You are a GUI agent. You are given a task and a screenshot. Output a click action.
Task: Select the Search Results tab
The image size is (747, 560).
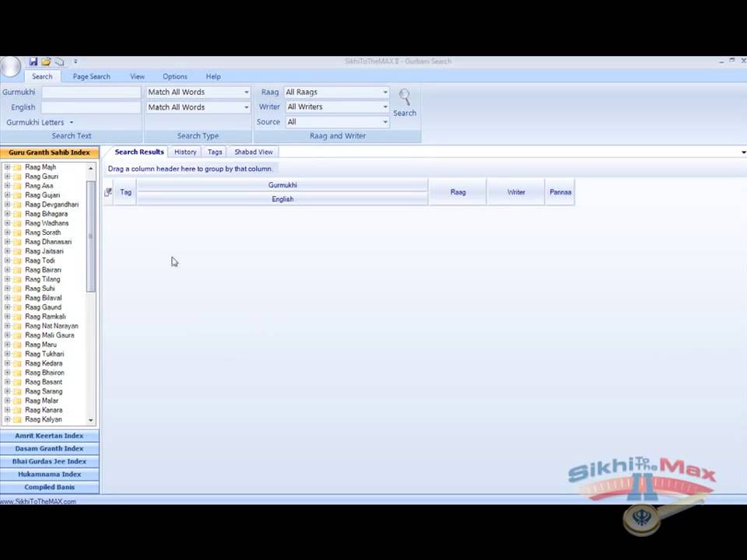[x=139, y=152]
